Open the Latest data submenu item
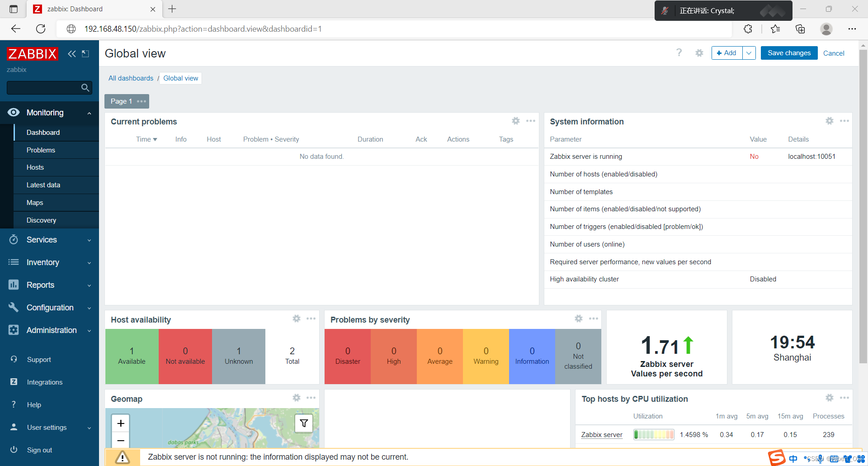The image size is (868, 466). click(57, 185)
